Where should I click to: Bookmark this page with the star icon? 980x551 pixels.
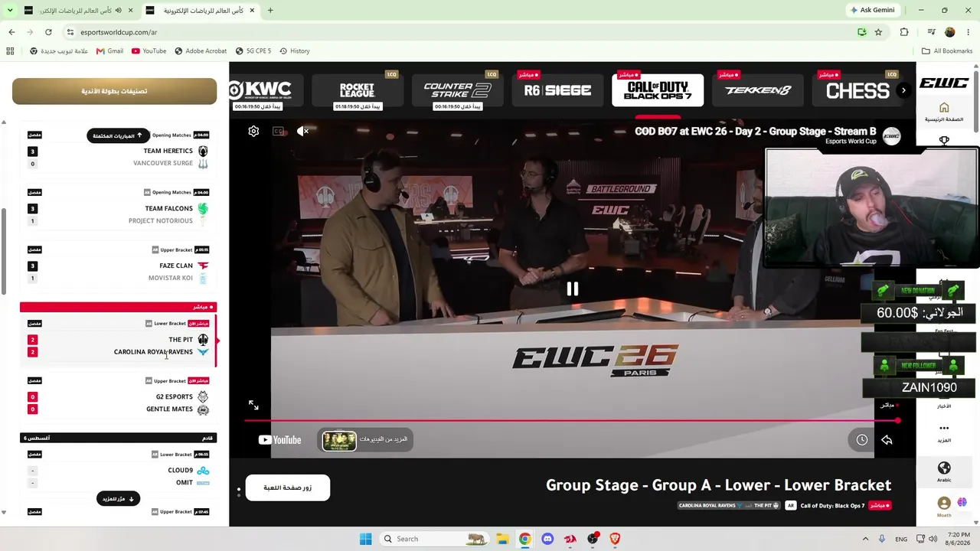click(878, 32)
